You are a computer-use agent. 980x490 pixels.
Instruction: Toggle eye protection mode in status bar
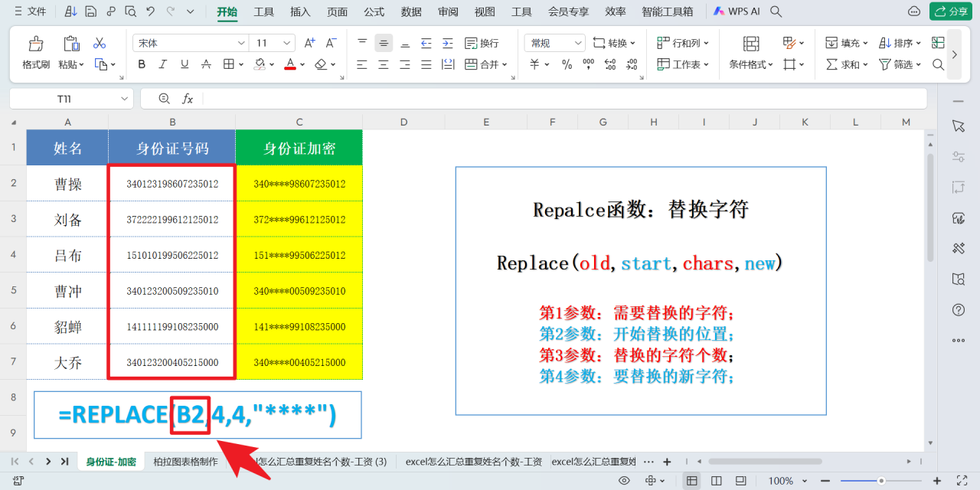click(625, 481)
